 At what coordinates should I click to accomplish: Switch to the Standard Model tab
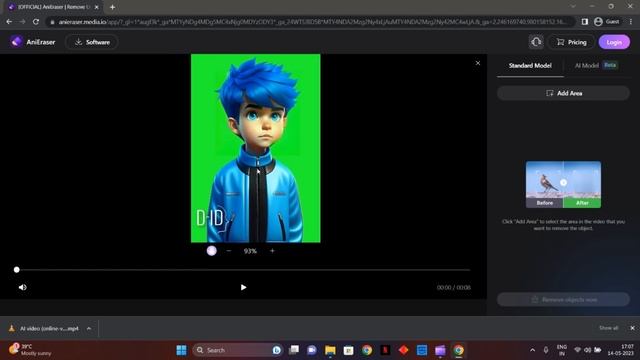click(x=530, y=65)
